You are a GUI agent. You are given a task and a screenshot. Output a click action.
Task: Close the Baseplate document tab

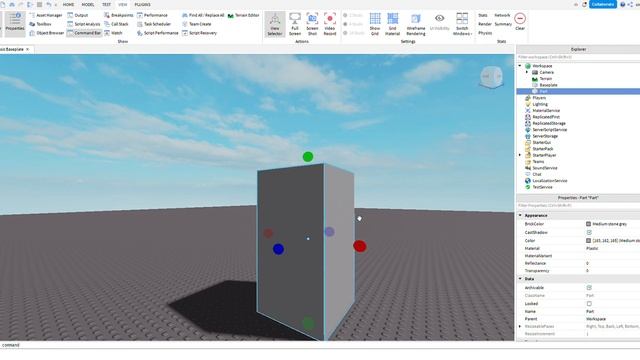tap(27, 49)
